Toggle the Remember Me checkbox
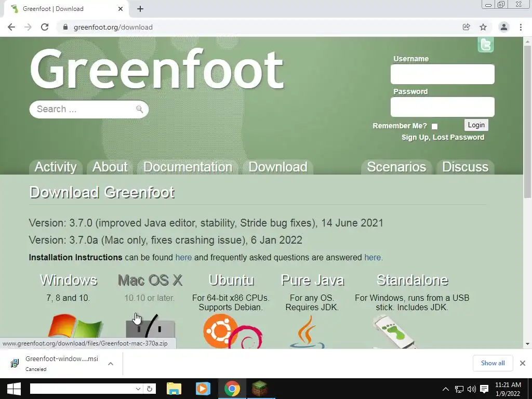This screenshot has width=532, height=399. coord(434,126)
